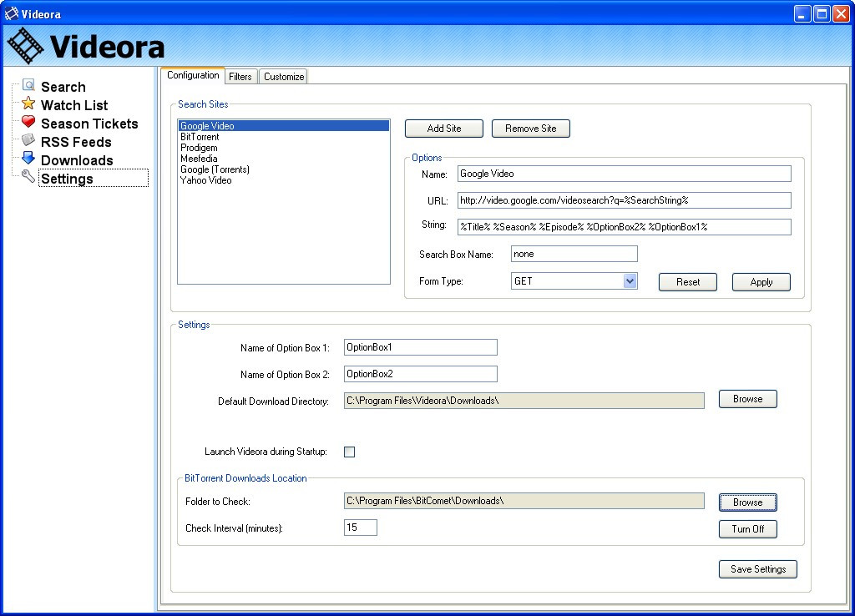
Task: Click the Save Settings button
Action: point(758,569)
